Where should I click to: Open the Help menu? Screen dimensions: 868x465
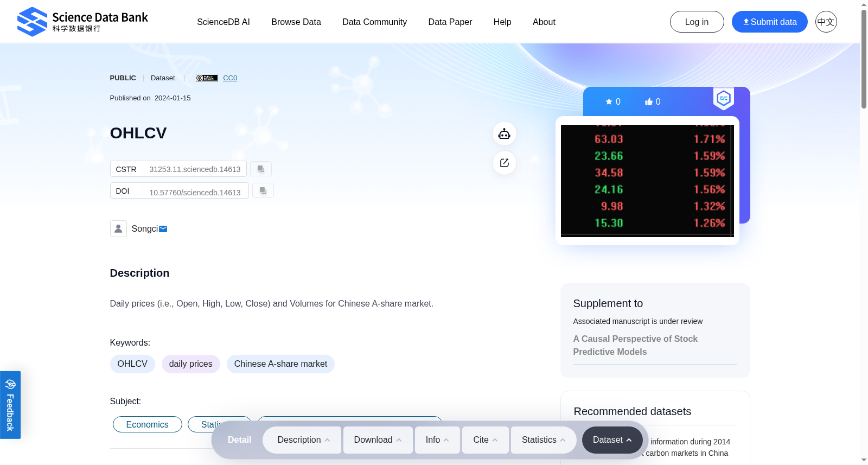[502, 22]
